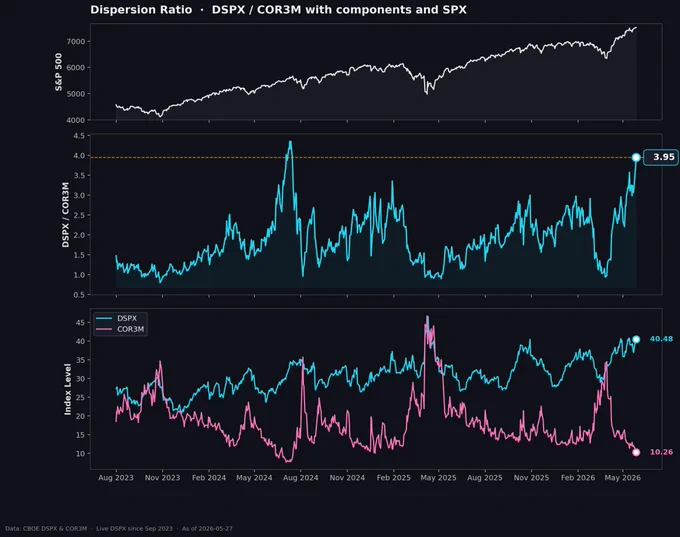This screenshot has height=537, width=680.
Task: Click the 45 tick on Index Level axis
Action: [x=80, y=322]
